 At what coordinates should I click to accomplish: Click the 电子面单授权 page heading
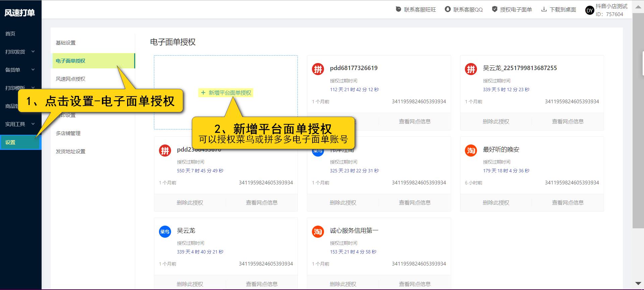[x=173, y=42]
